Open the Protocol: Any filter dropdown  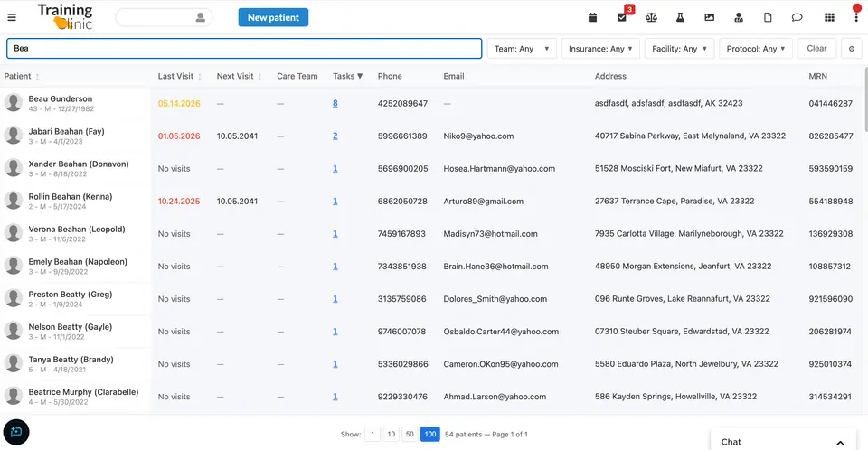click(x=756, y=49)
